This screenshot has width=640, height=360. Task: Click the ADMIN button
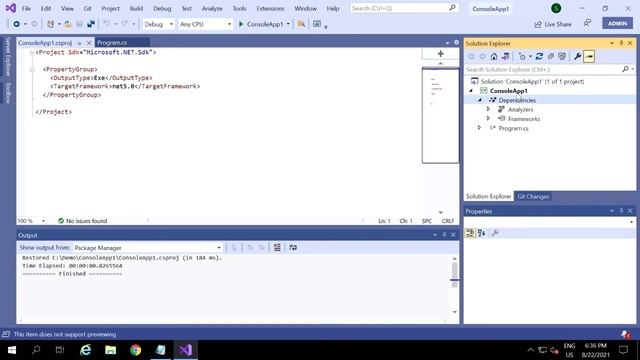(617, 23)
